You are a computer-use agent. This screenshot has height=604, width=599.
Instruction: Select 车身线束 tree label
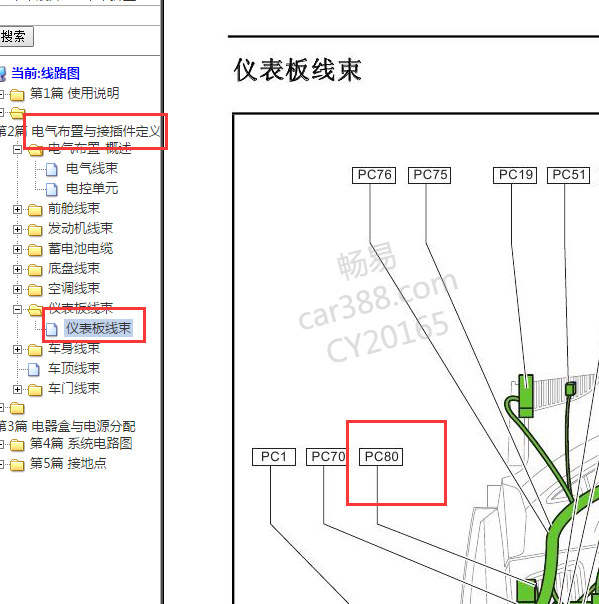pyautogui.click(x=74, y=349)
